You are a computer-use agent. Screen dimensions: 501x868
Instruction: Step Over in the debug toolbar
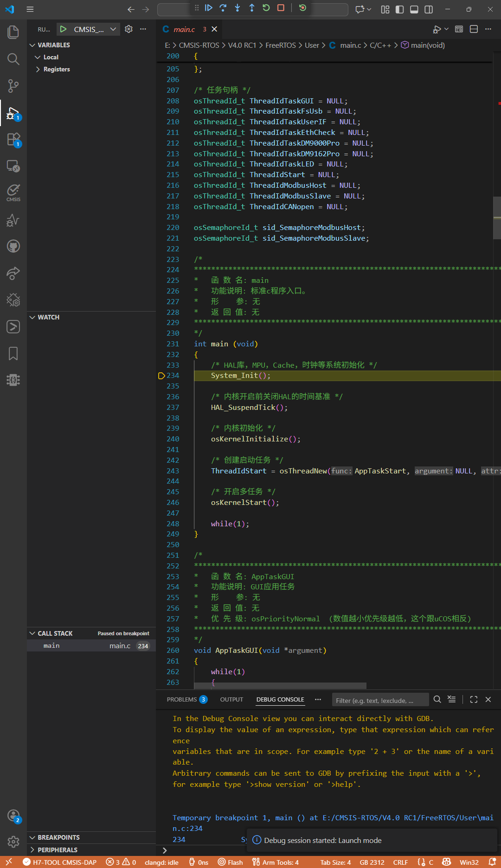(x=223, y=8)
